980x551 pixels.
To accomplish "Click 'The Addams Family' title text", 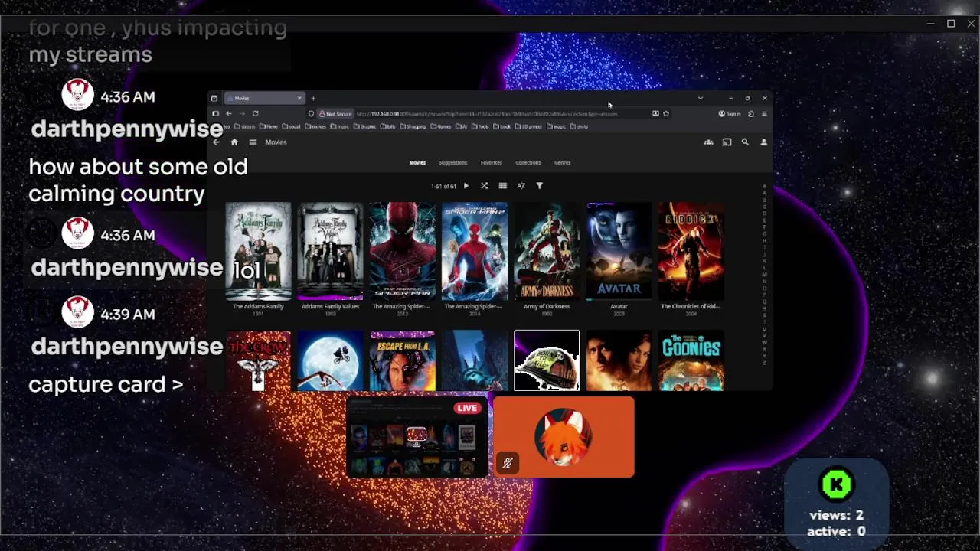I will click(x=258, y=306).
